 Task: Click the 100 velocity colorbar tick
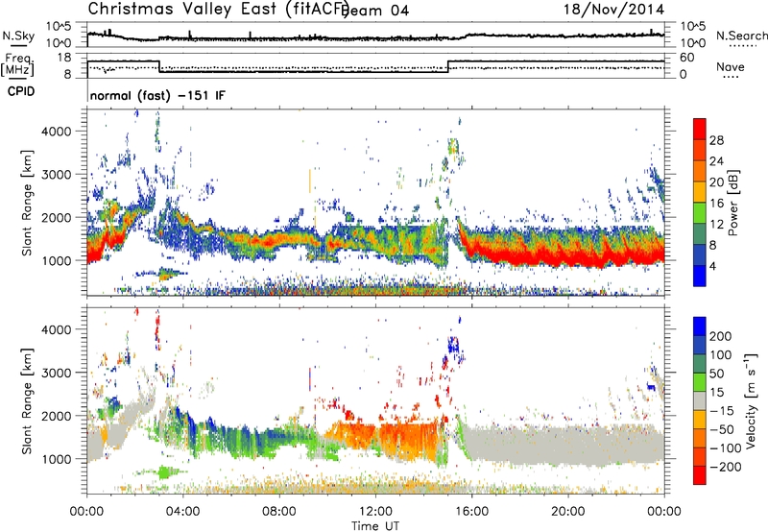pos(721,355)
